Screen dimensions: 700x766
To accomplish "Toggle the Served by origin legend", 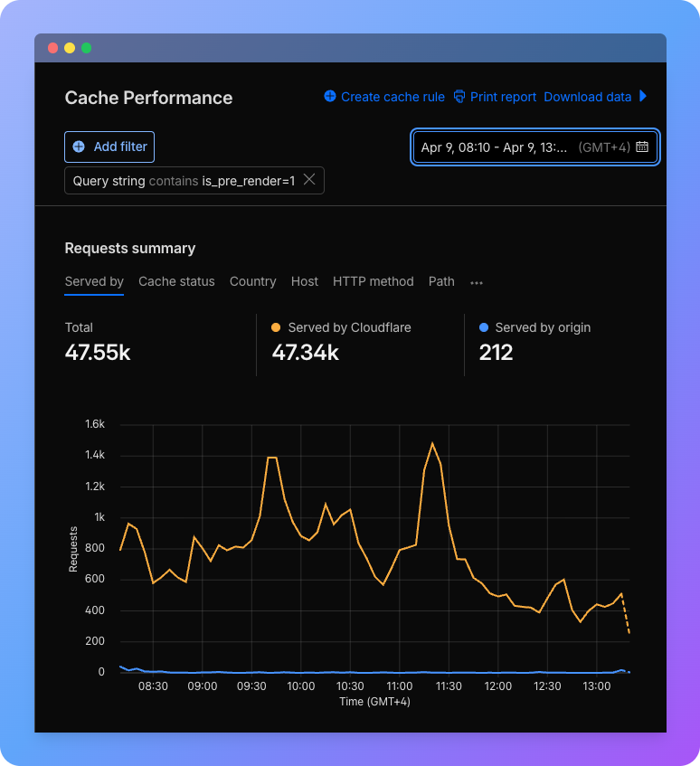I will click(x=534, y=327).
